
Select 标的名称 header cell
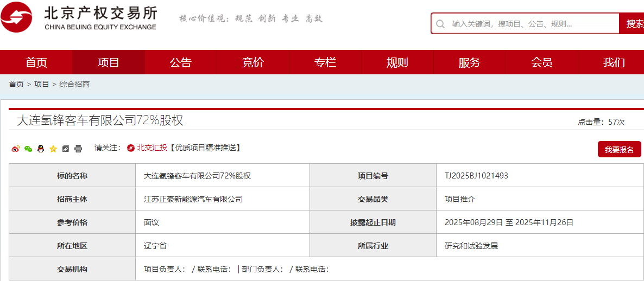click(x=72, y=176)
